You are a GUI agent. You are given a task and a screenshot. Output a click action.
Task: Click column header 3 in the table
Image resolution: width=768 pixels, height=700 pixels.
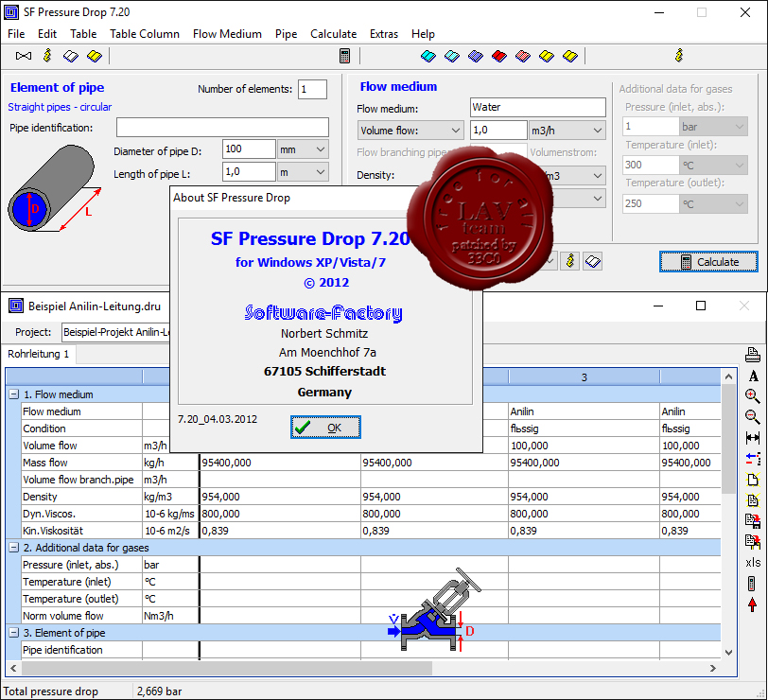[x=584, y=377]
